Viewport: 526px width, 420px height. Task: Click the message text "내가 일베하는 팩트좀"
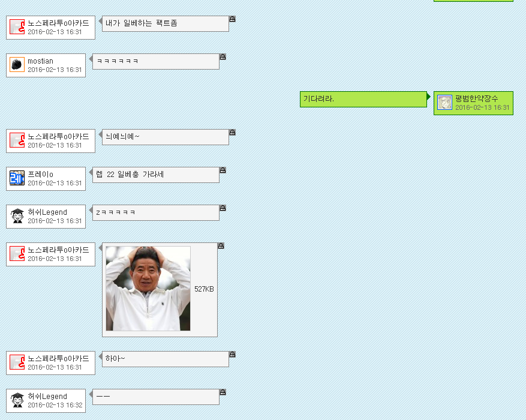point(141,23)
